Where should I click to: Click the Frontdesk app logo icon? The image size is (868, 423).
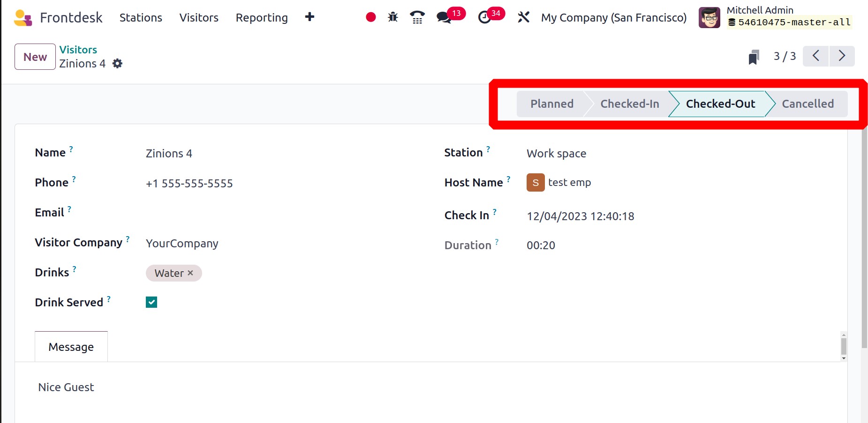(x=23, y=18)
